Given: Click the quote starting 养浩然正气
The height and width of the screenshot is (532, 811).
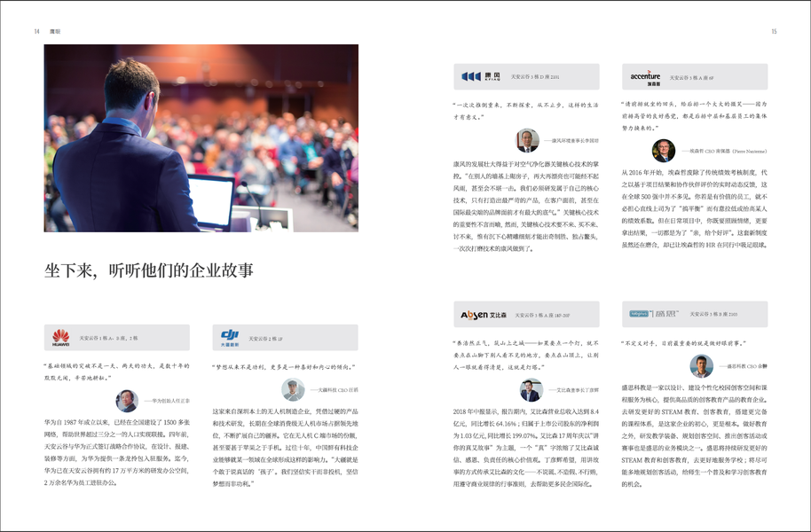Looking at the screenshot, I should click(x=526, y=356).
